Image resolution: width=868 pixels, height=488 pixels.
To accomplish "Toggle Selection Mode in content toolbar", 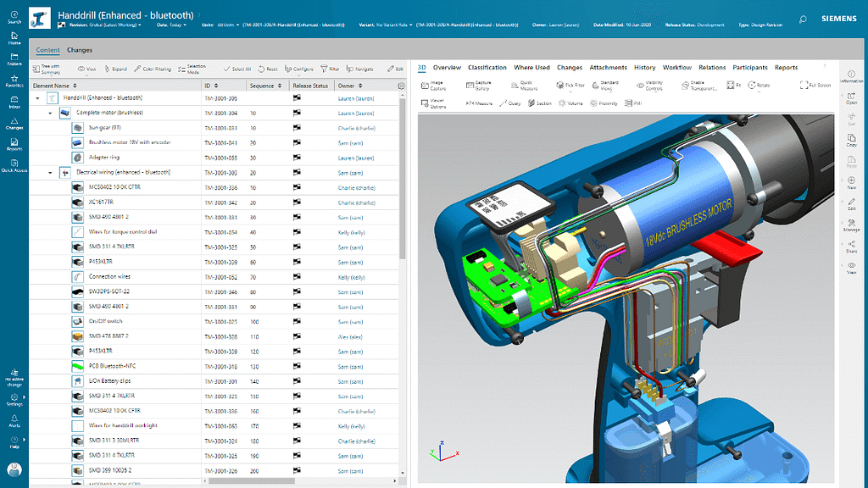I will coord(192,69).
